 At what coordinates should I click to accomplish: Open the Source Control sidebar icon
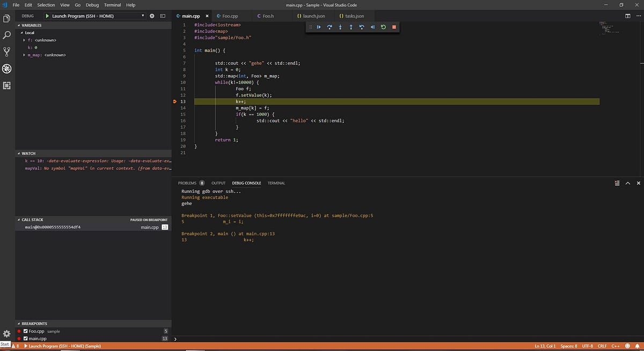pyautogui.click(x=6, y=51)
